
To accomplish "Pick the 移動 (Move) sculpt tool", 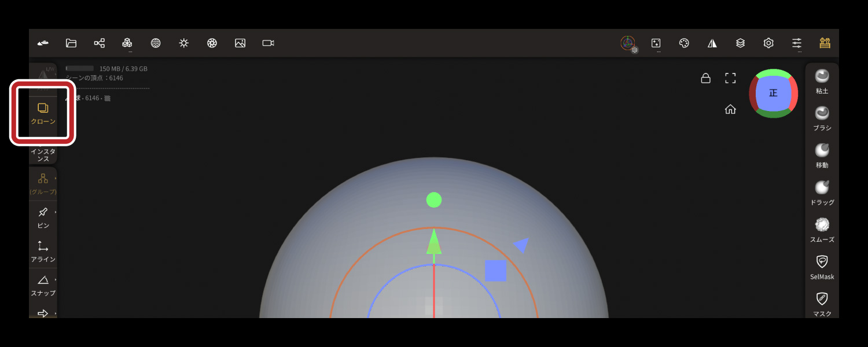I will click(822, 155).
